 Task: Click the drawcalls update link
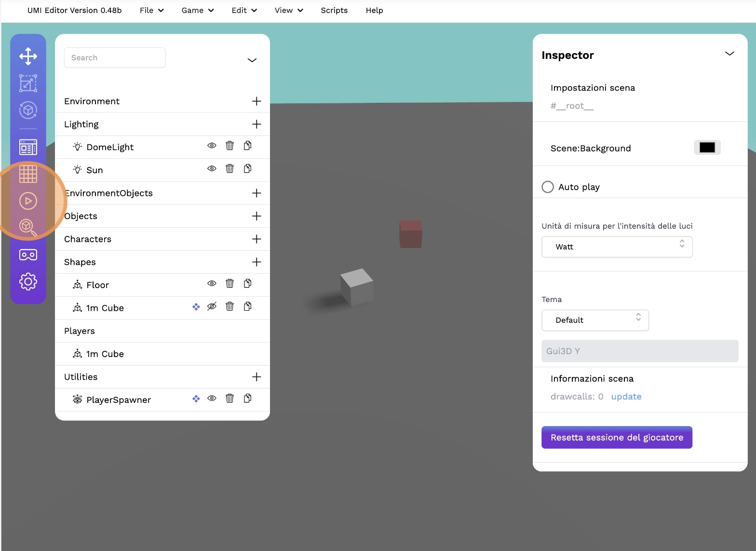click(626, 397)
